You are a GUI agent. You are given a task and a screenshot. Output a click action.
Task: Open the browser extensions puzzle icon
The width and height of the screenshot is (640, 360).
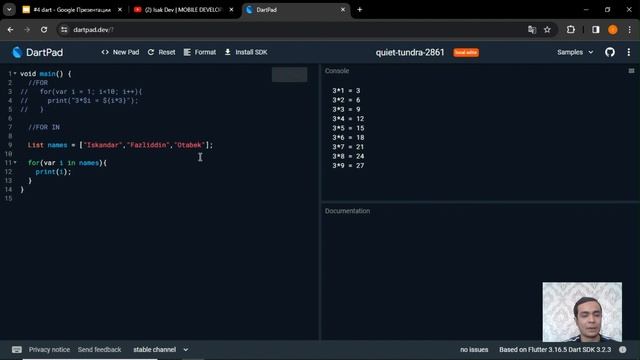[571, 30]
